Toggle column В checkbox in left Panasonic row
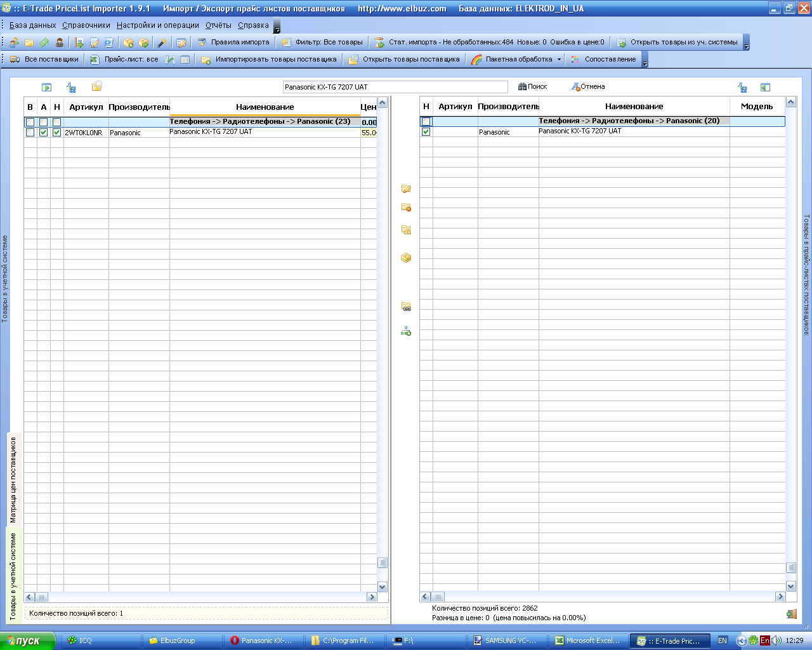 coord(30,133)
